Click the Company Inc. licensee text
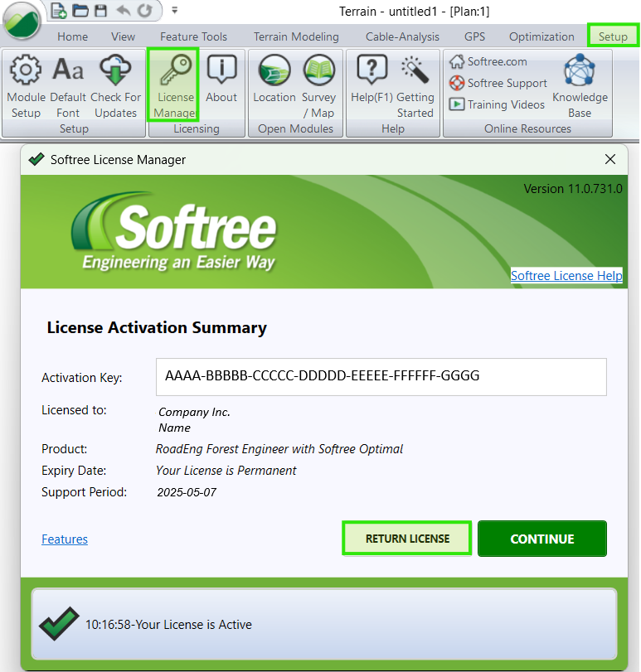 tap(194, 412)
